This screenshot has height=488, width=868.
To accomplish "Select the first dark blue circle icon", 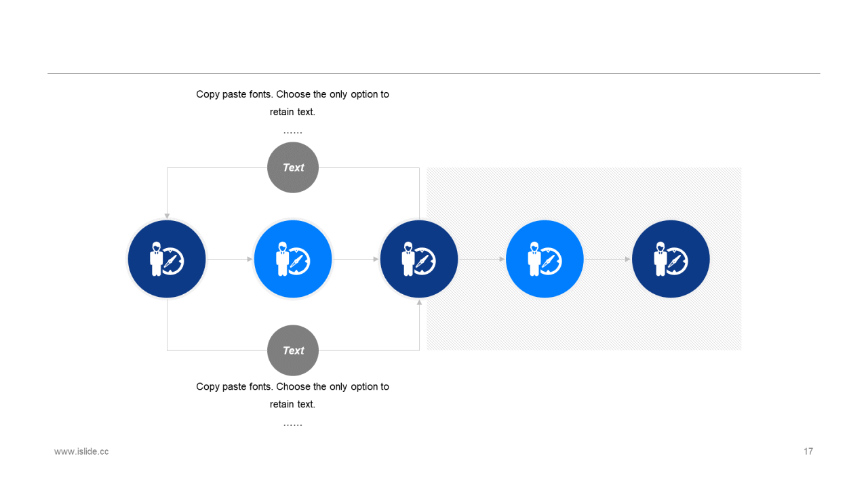I will (x=167, y=259).
